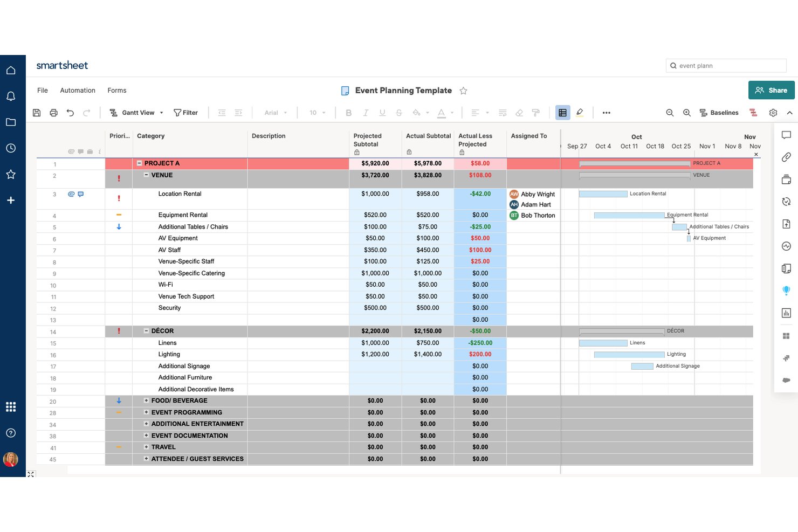Click the Outdent icon

(x=222, y=113)
